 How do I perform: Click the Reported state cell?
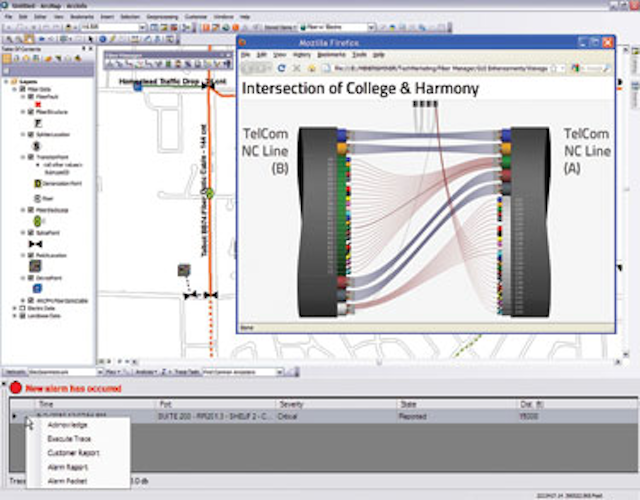pos(456,416)
